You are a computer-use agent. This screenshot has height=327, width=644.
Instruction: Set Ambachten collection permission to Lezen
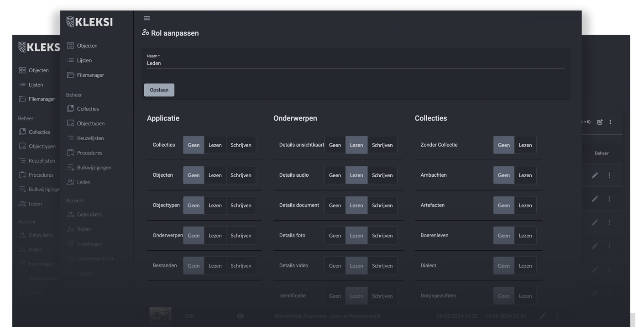(x=525, y=175)
